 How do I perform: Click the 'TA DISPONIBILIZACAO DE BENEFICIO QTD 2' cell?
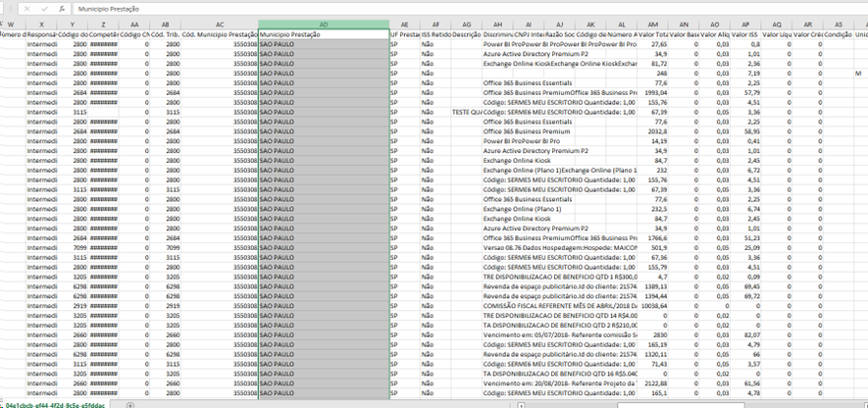point(560,325)
